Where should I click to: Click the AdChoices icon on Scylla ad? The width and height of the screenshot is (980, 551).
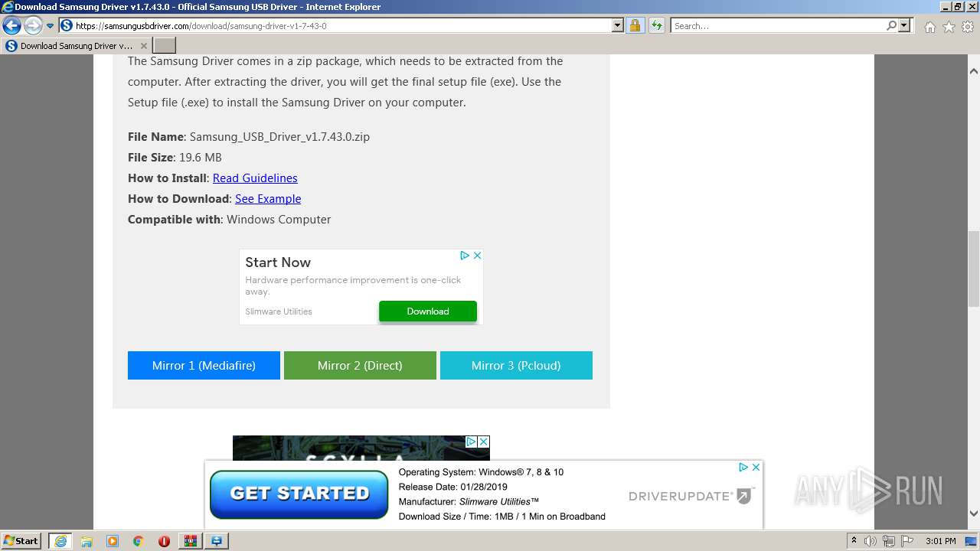472,442
